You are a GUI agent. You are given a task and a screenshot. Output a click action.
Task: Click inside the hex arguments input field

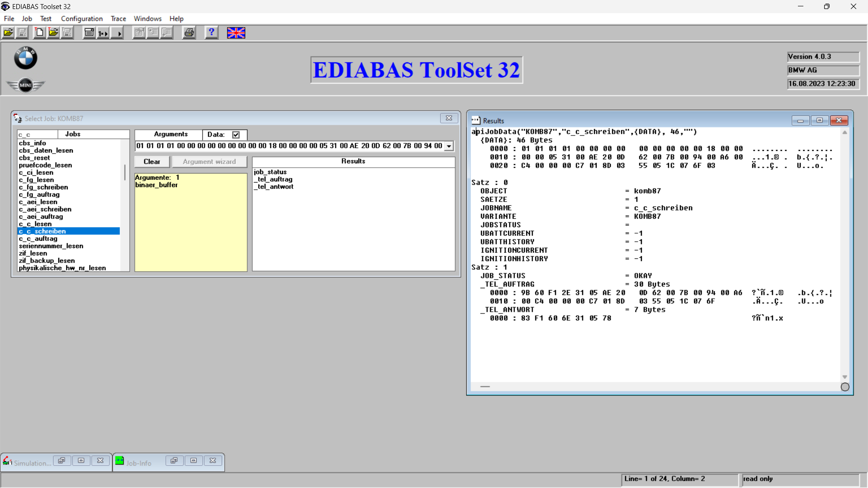tap(289, 146)
